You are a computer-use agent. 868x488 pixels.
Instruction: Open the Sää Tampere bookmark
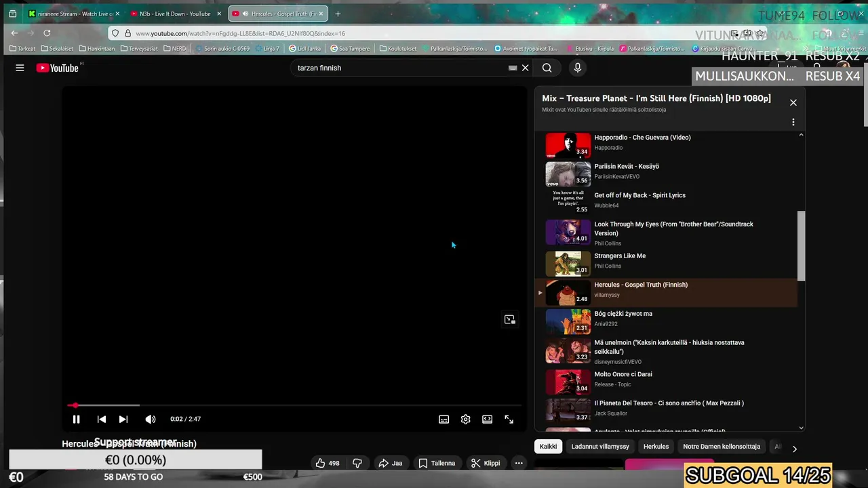click(x=350, y=49)
